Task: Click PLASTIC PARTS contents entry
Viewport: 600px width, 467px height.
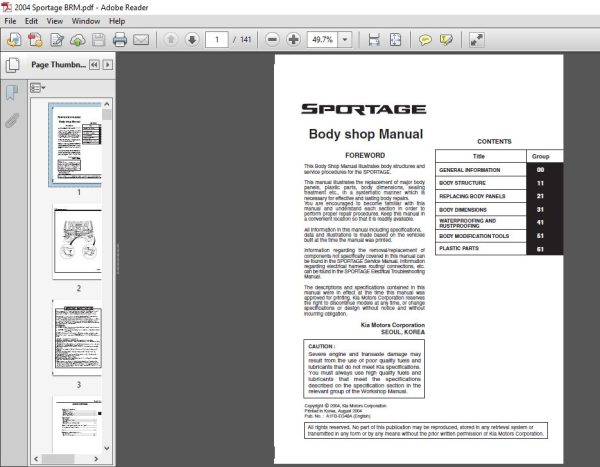Action: pos(459,248)
